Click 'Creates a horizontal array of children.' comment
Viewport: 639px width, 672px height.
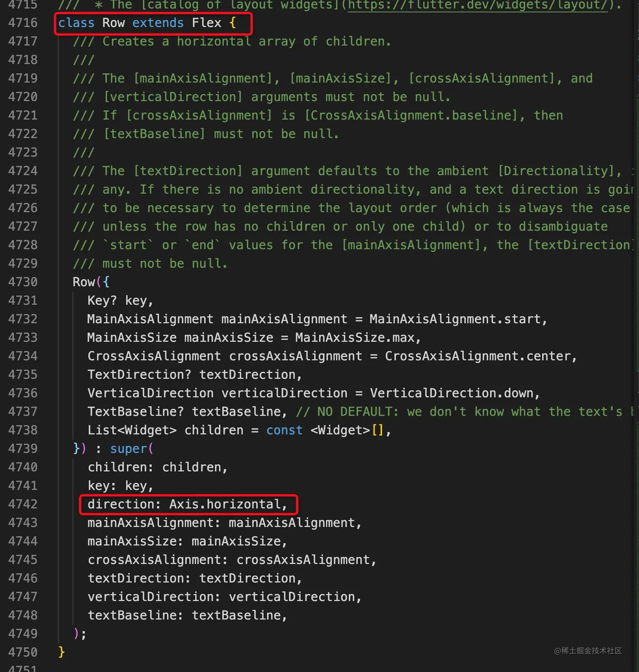(247, 41)
